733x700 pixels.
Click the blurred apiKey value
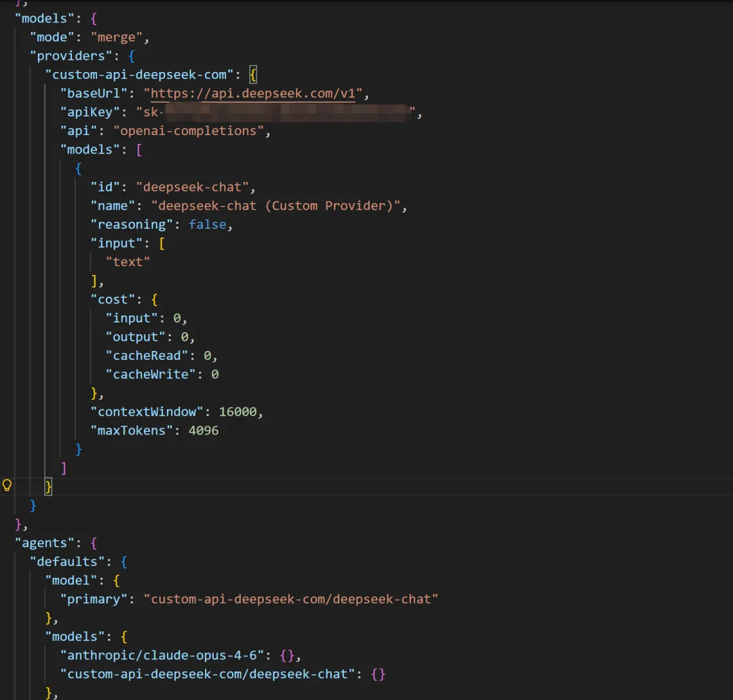(287, 112)
